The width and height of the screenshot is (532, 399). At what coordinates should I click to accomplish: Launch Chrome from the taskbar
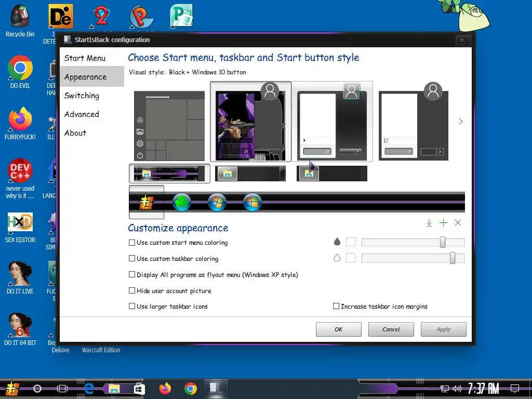[191, 389]
